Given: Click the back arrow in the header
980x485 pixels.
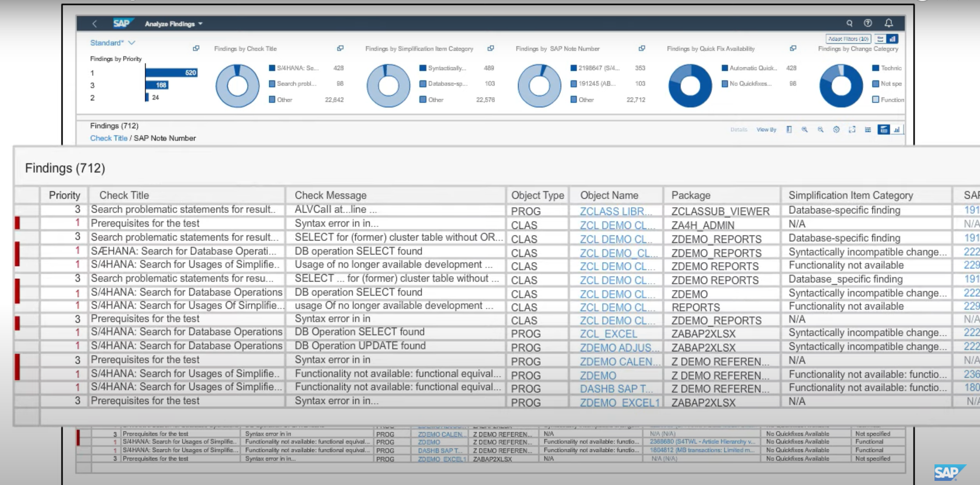Looking at the screenshot, I should (x=95, y=23).
